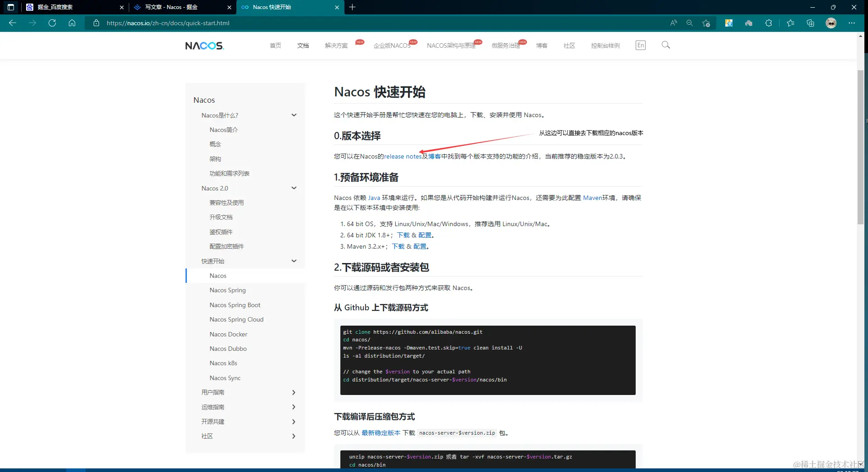Go back to the previous page

pos(13,23)
